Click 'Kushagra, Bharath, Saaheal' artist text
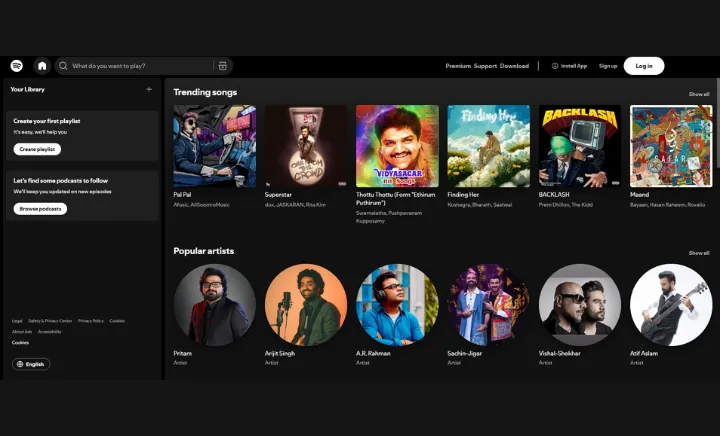720x436 pixels. pos(480,205)
